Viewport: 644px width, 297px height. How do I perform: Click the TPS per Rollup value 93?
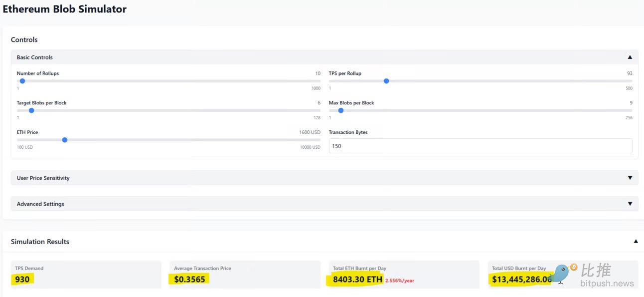[630, 73]
